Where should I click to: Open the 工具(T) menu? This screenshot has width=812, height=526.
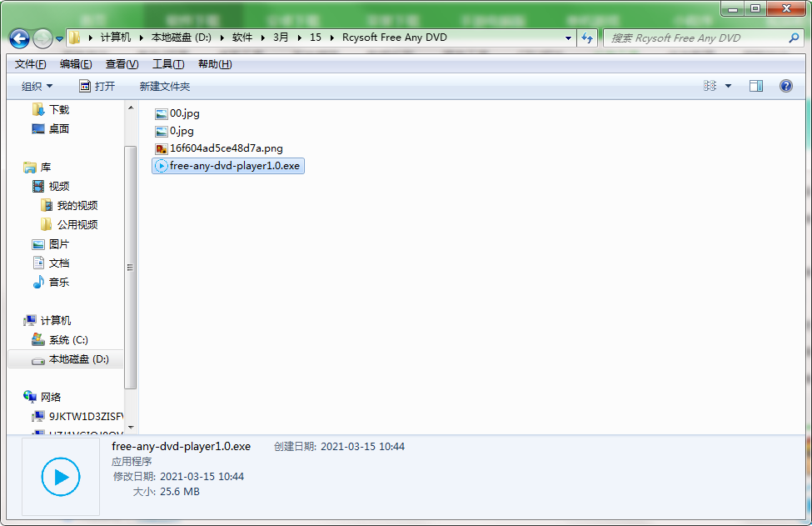point(167,63)
